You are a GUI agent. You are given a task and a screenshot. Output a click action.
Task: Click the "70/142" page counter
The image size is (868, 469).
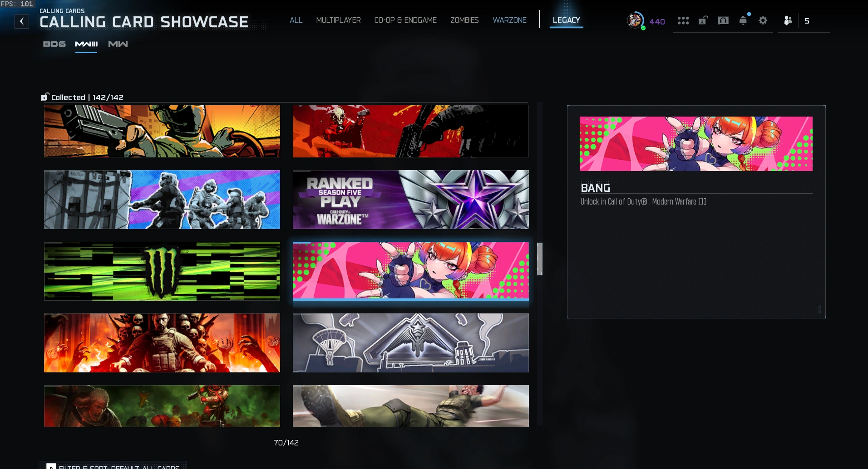click(286, 443)
